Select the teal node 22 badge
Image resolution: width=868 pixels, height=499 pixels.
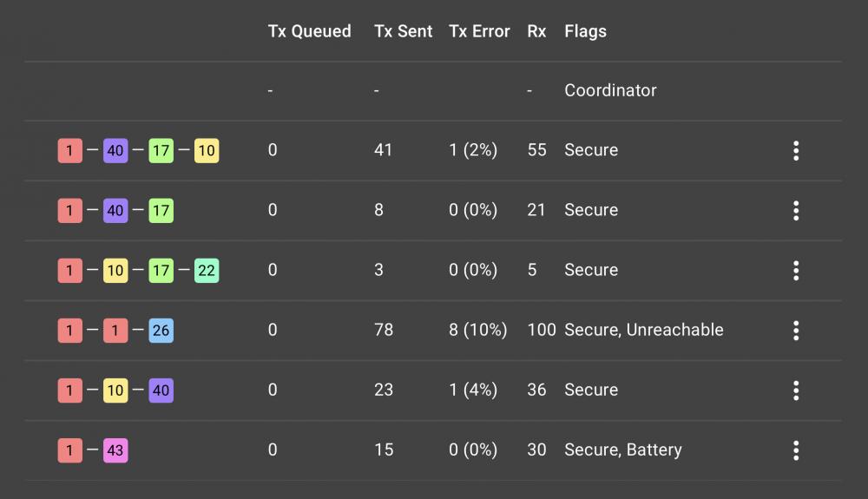[x=206, y=271]
